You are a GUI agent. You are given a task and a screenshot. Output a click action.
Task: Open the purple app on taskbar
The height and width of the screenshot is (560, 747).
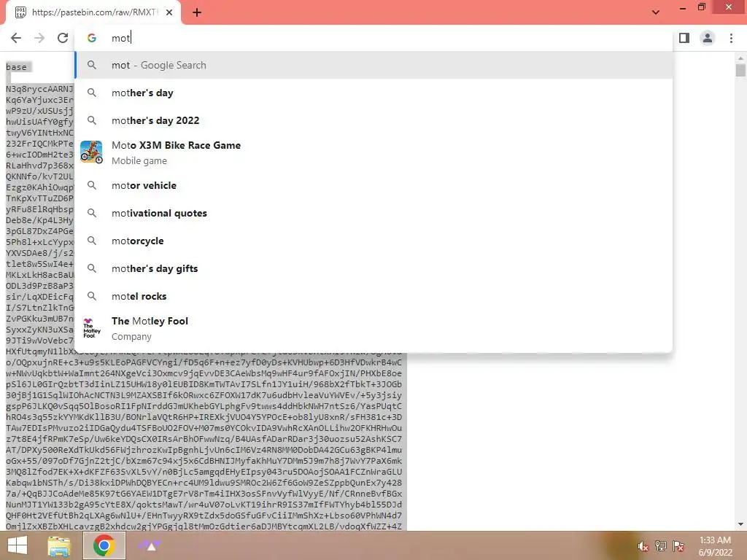tap(150, 545)
